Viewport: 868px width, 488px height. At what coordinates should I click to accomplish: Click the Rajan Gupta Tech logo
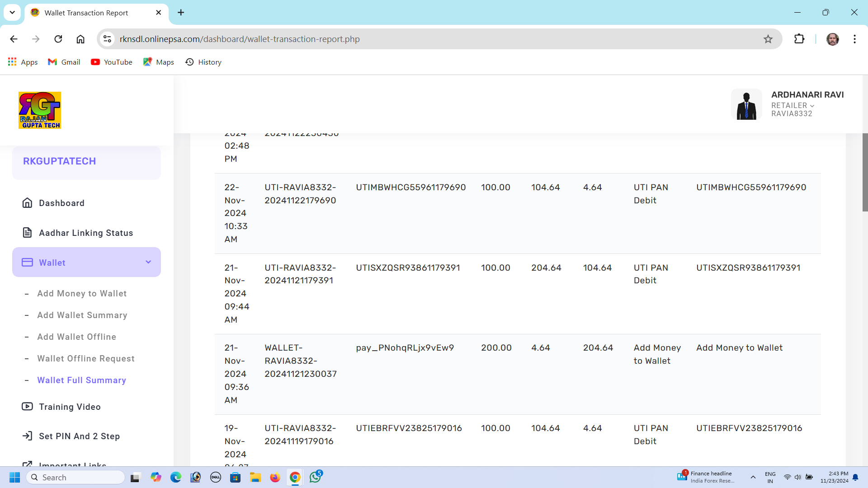pos(40,110)
